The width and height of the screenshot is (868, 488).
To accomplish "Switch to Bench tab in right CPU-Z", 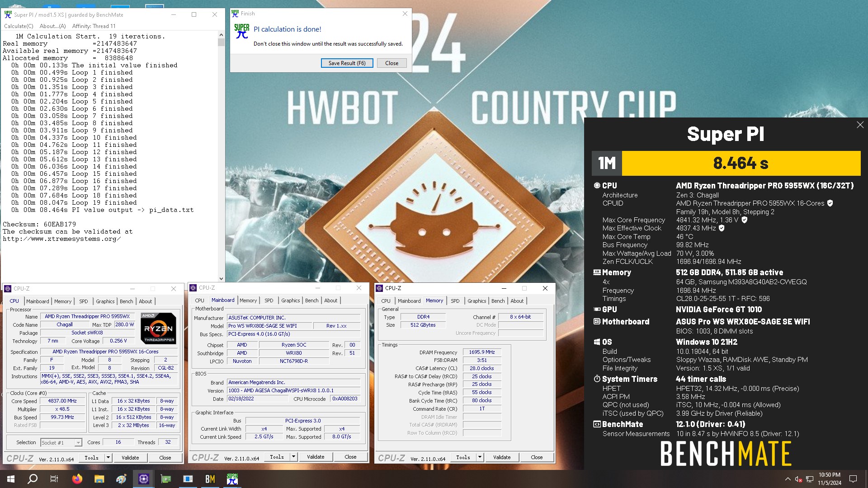I will 498,301.
